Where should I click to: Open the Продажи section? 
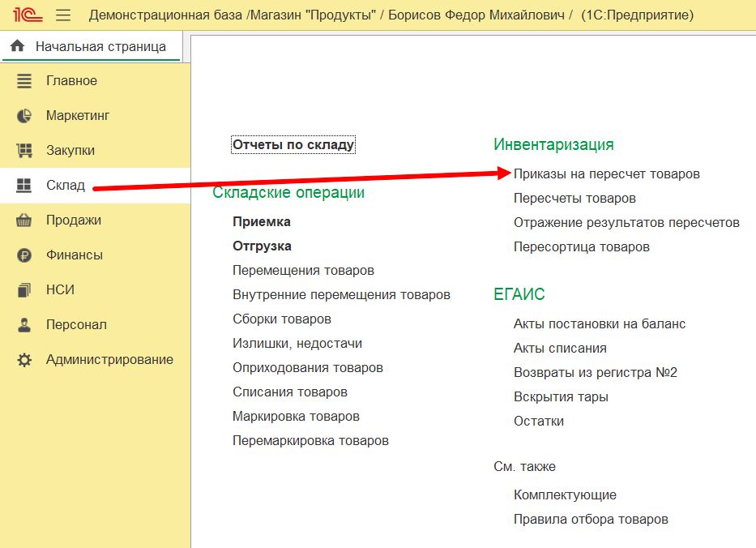tap(96, 220)
